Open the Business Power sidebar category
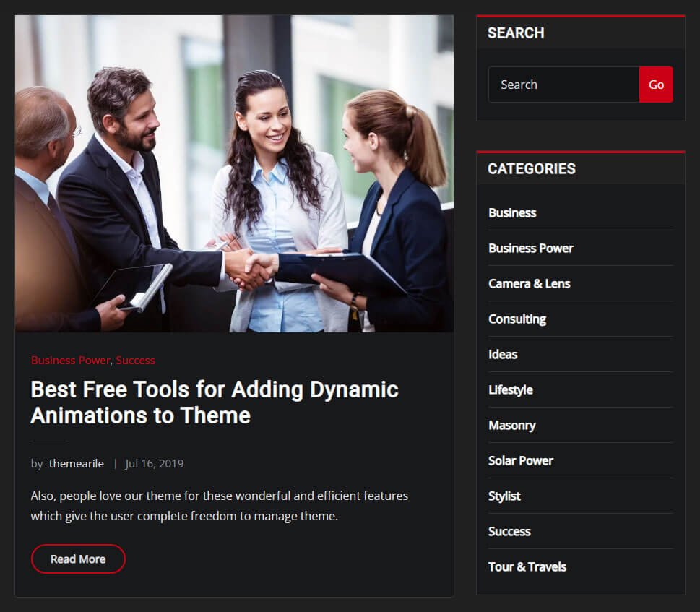 point(531,248)
